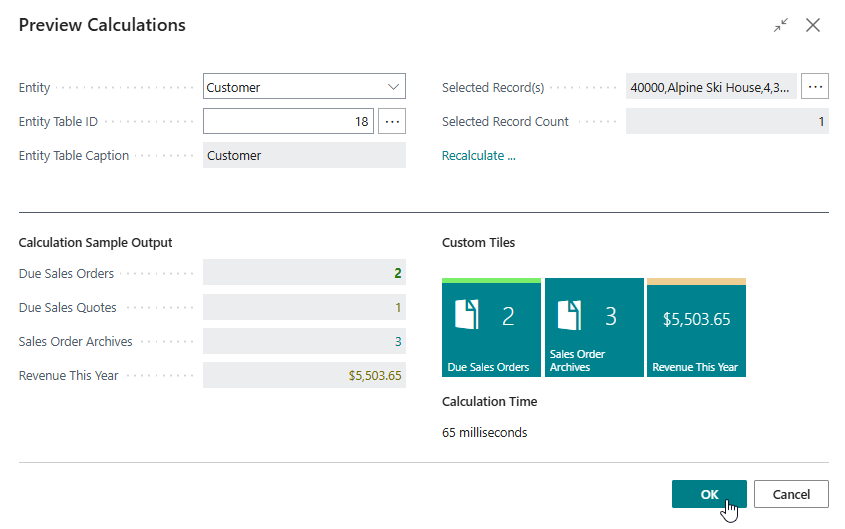
Task: Click the Selected Record(s) field
Action: (x=711, y=87)
